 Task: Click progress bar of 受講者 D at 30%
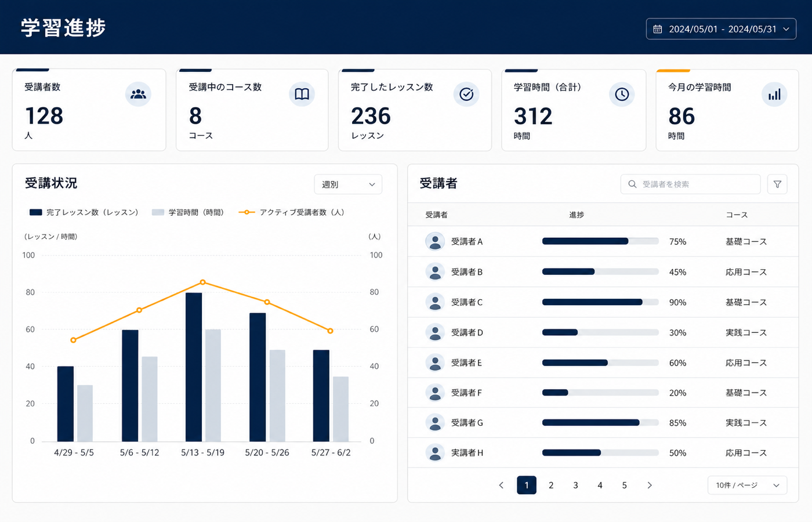(600, 332)
